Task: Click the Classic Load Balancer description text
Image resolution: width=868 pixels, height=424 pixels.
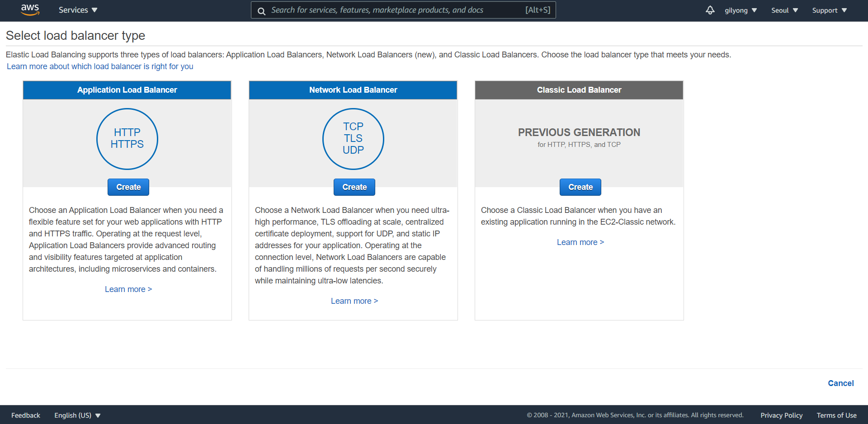Action: [578, 216]
